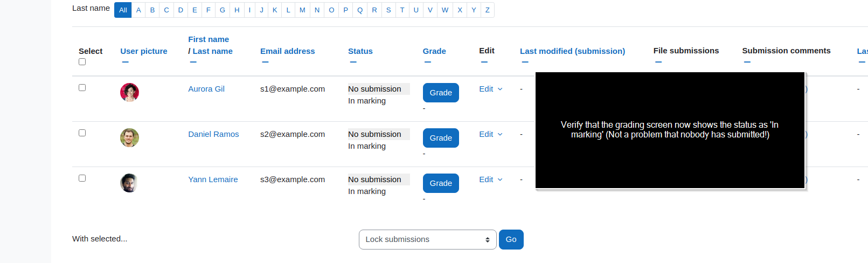
Task: Open Daniel Ramos's user profile link
Action: 213,134
